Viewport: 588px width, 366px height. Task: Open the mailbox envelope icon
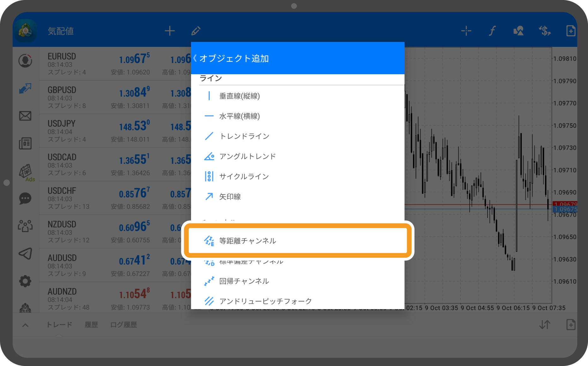[x=25, y=116]
